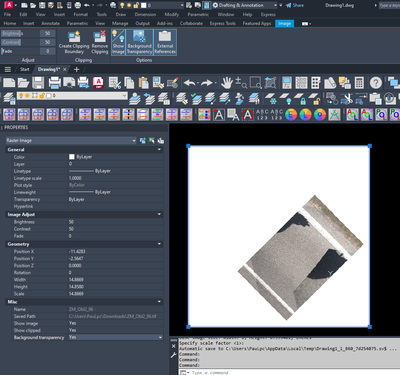Click the Brightness value field showing 50
The image size is (400, 375).
coord(115,222)
